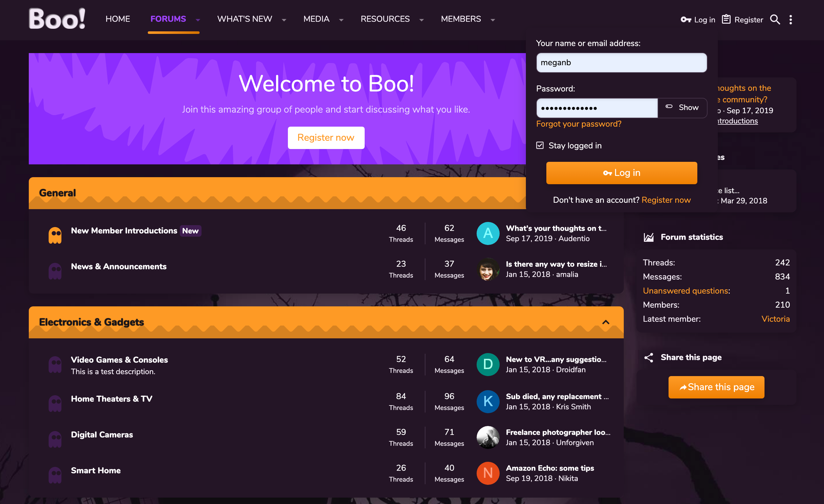The image size is (824, 504).
Task: Open the three-dot more options menu
Action: (790, 20)
